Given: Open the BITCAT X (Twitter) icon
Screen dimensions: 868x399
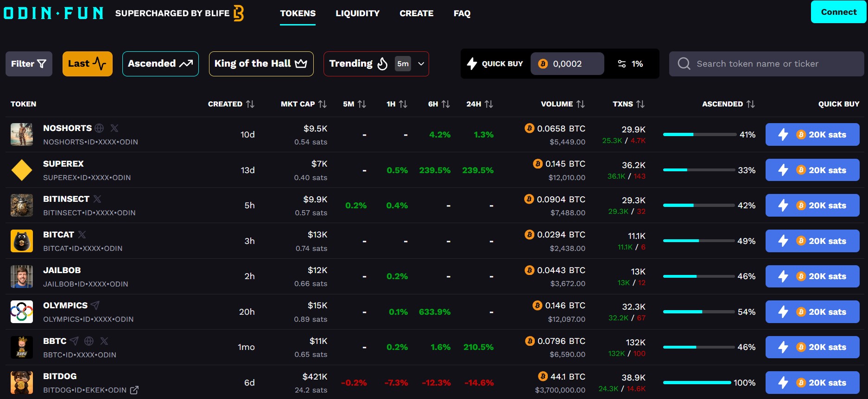Looking at the screenshot, I should (x=82, y=235).
